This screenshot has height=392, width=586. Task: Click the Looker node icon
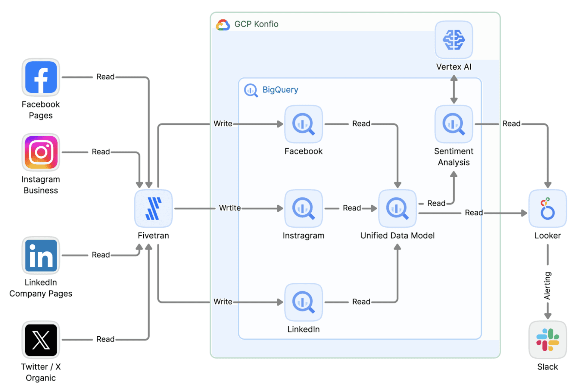547,208
